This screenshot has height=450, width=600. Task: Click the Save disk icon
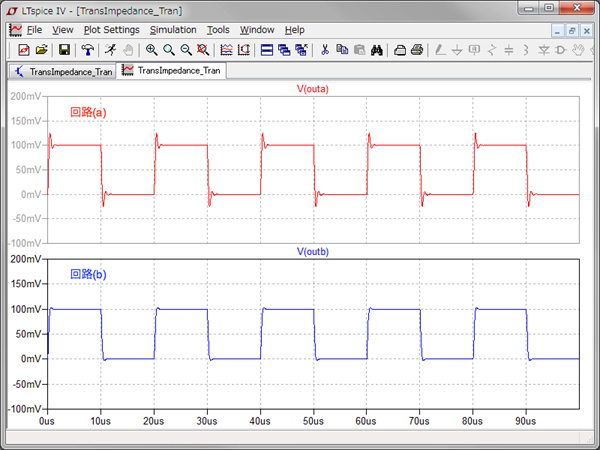pos(64,50)
